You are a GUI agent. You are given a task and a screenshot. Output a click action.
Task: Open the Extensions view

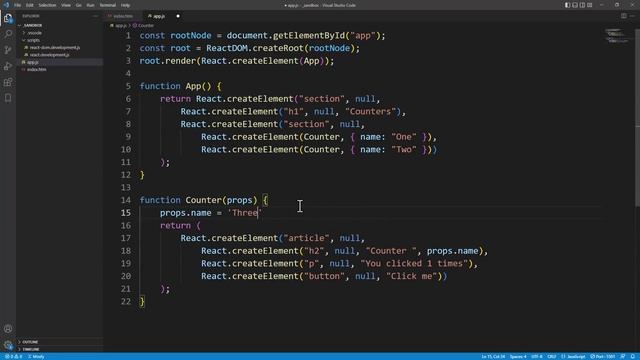8,82
